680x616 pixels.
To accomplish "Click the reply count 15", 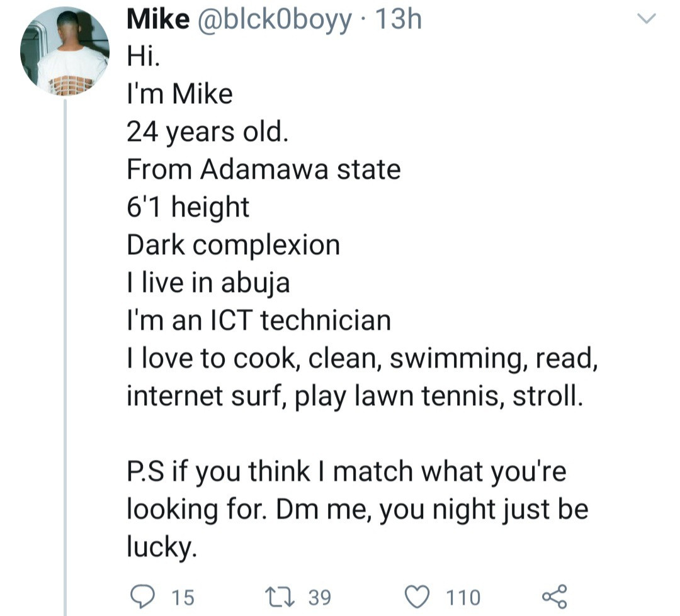I will (183, 596).
